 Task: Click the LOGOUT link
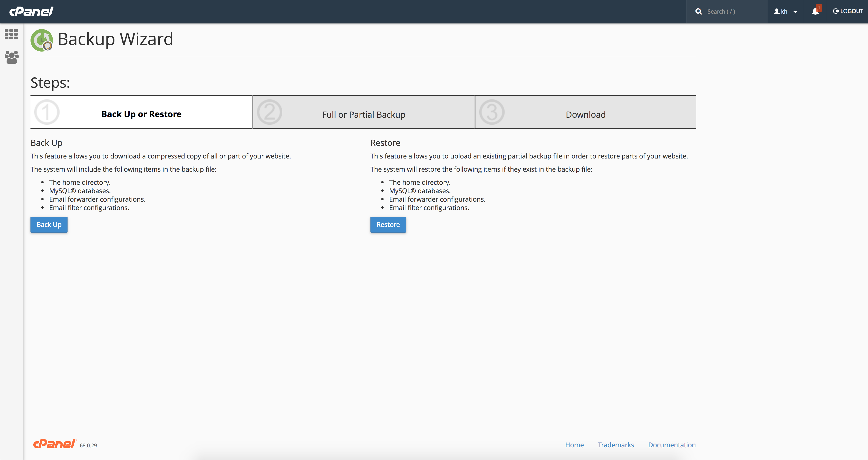848,11
